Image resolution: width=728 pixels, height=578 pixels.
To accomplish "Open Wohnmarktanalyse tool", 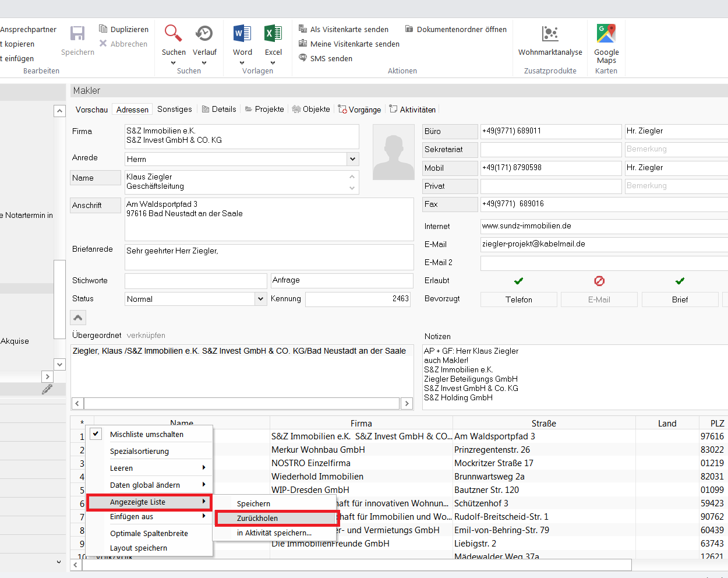I will [550, 34].
